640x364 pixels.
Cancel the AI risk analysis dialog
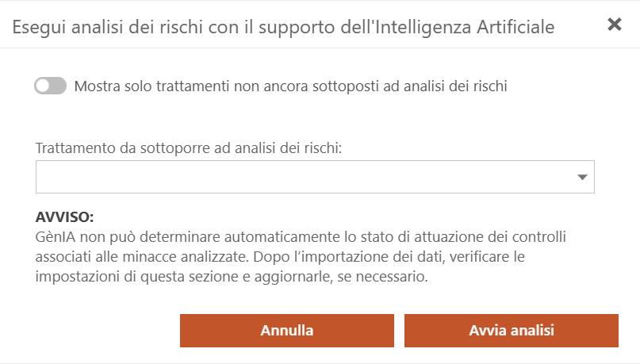(x=286, y=330)
